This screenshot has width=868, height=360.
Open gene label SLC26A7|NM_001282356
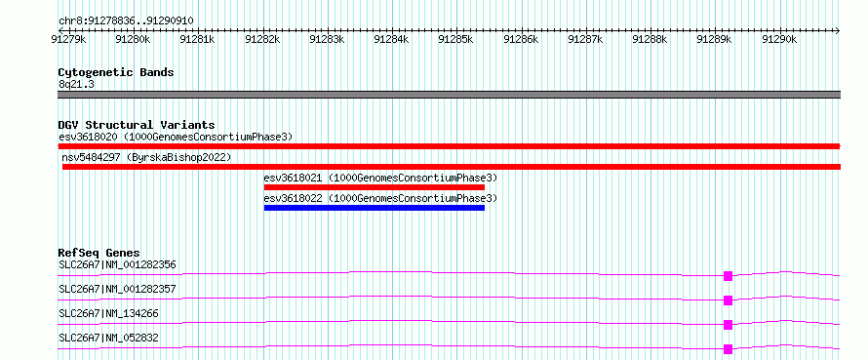(x=117, y=264)
